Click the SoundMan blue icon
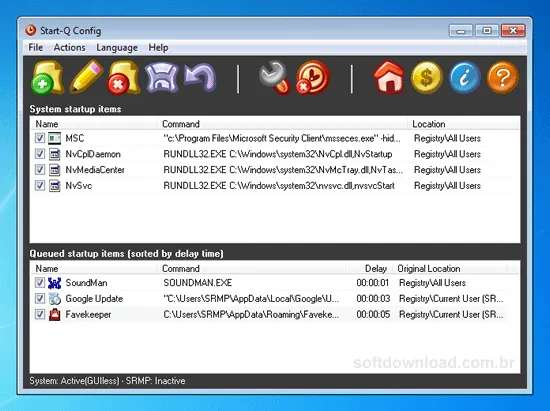Screen dimensions: 550x411 [54, 283]
